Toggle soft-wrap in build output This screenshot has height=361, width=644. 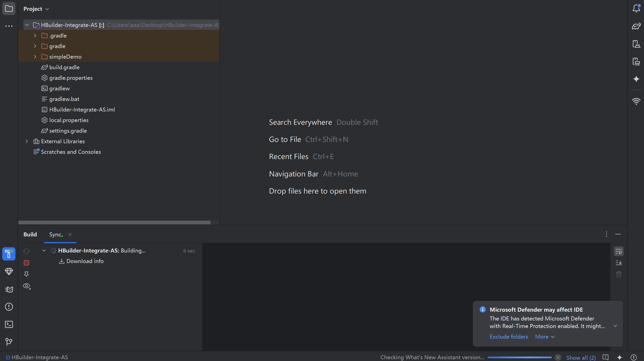pyautogui.click(x=619, y=251)
